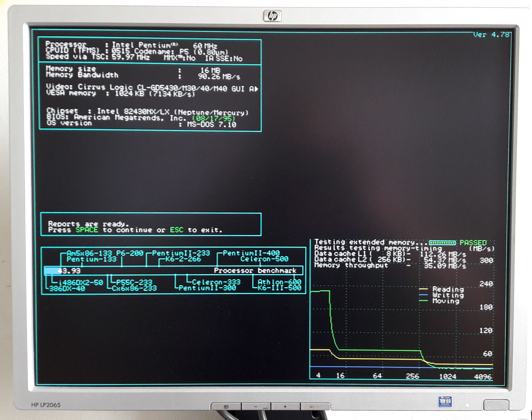Click the Chipset Intel 82430NX/LX line
The image size is (532, 420).
tap(147, 112)
